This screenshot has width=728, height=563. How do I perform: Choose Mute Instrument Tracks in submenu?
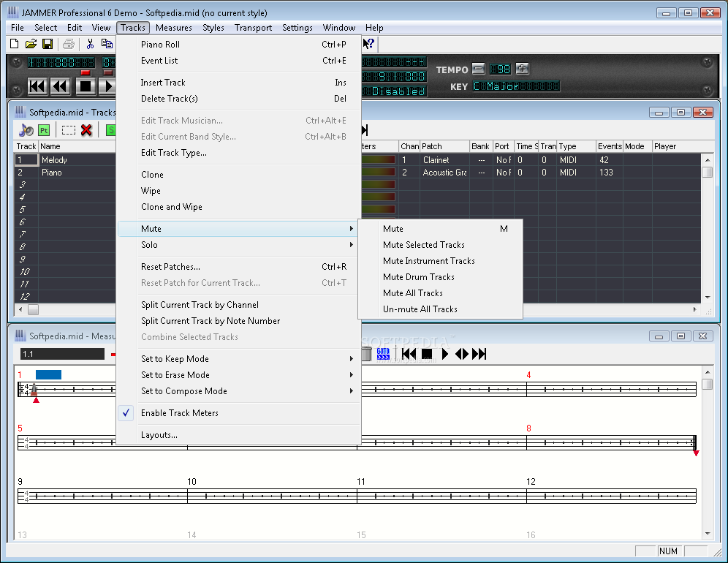440,261
